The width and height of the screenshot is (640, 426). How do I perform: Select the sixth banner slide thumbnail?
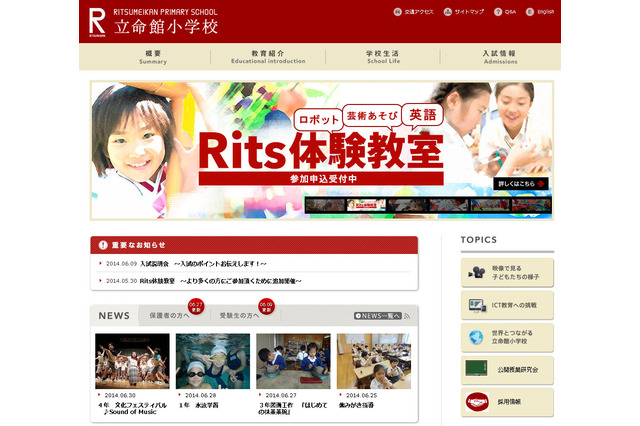click(x=531, y=205)
